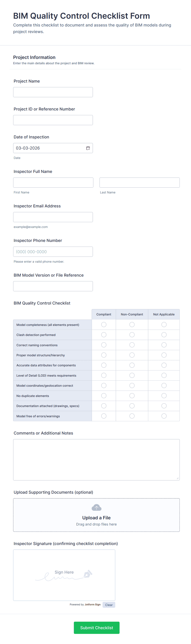Set Level of Detail (LOD) row to Not Applicable

164,376
